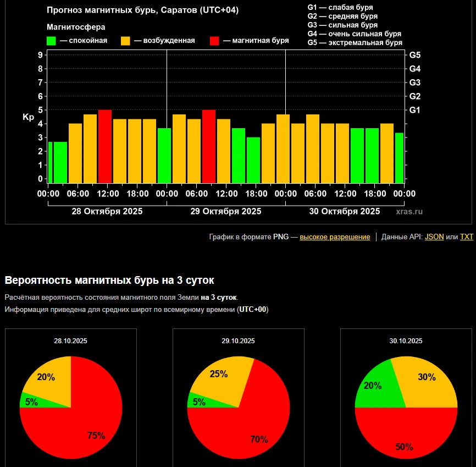The width and height of the screenshot is (476, 467).
Task: Click the red storm bar on 28 October
Action: coord(105,146)
